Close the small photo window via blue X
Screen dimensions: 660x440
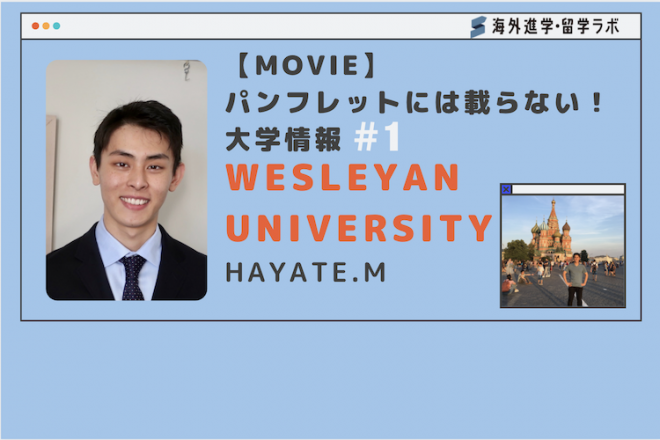click(506, 189)
